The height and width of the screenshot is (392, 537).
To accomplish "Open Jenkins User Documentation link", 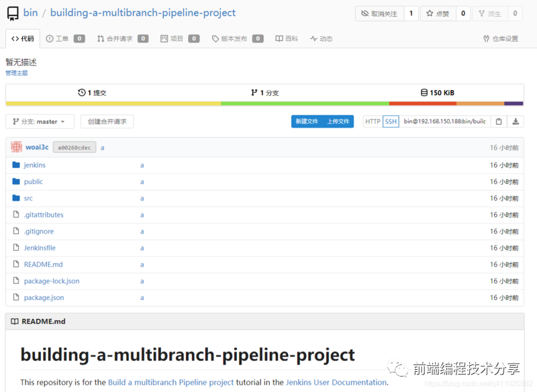I will pyautogui.click(x=336, y=382).
